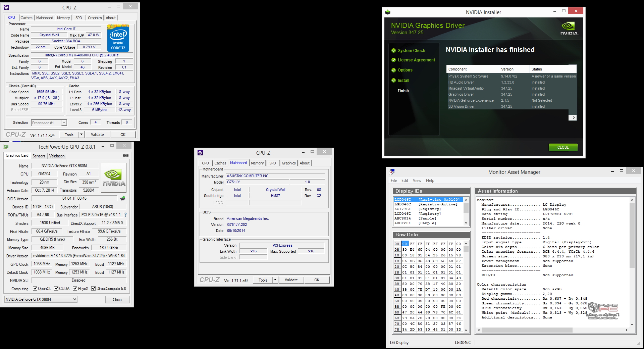Click the Bus Interface question mark icon
The image size is (644, 349).
[x=125, y=215]
